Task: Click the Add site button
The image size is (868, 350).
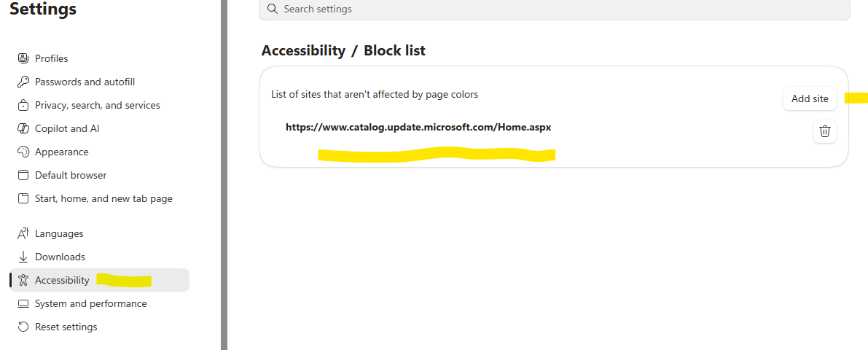Action: pyautogui.click(x=810, y=98)
